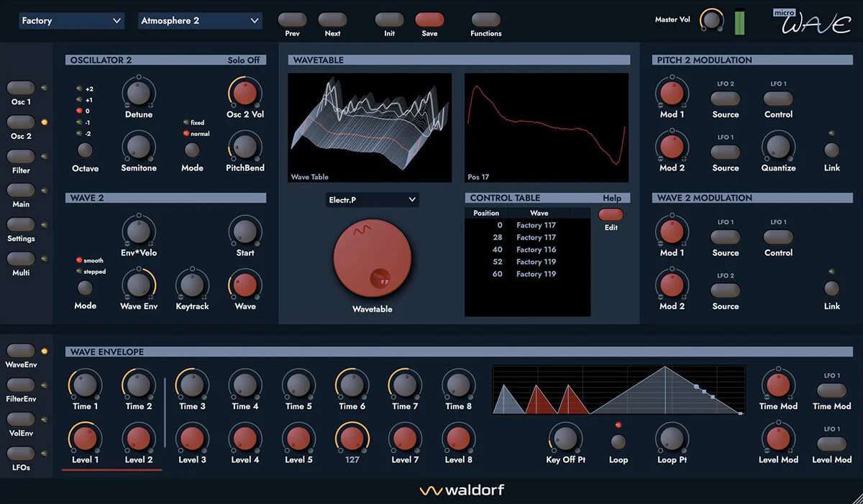Click the Time Mod knob

[x=778, y=384]
